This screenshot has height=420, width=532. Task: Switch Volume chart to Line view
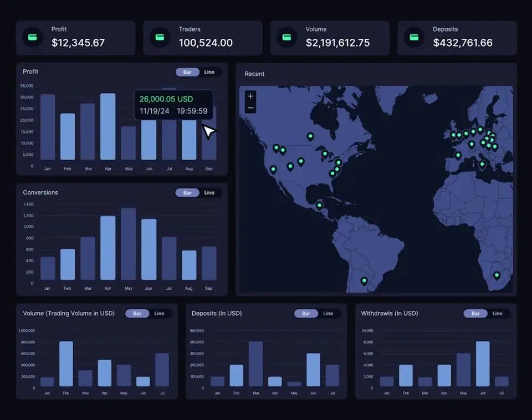(x=159, y=314)
